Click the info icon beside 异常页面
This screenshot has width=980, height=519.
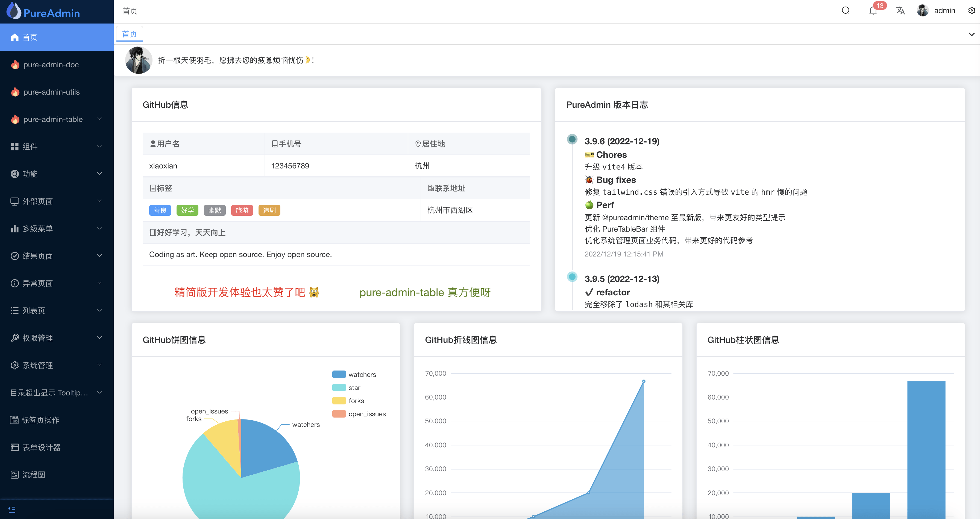coord(14,283)
